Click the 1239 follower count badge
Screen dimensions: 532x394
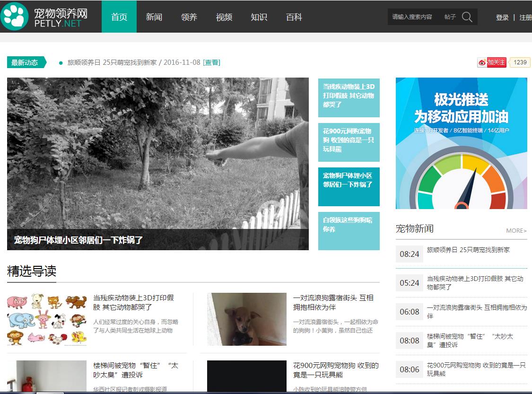tap(520, 62)
